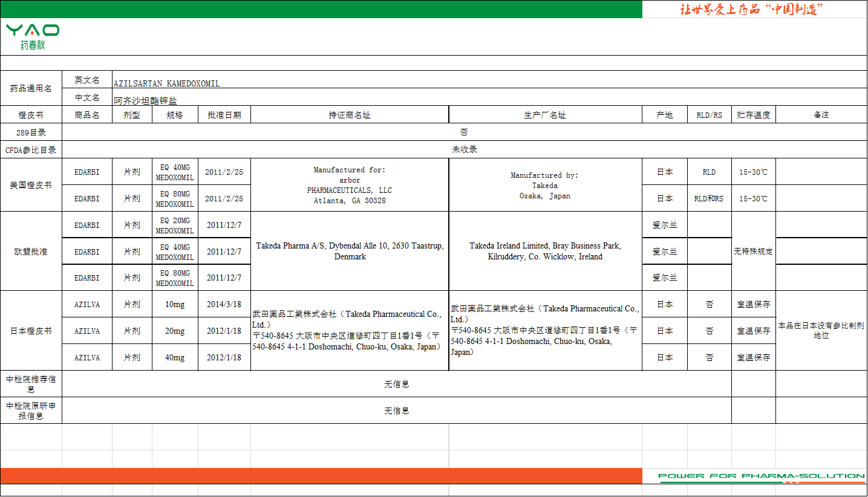Click the 让世界爱上药品 "中国制造" slogan

tap(752, 9)
